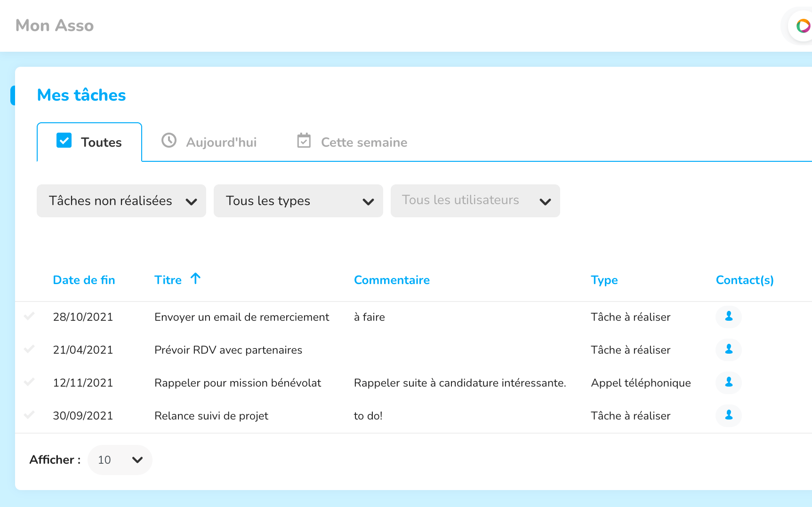Click contact icon for Rappeler pour mission row

pyautogui.click(x=728, y=382)
